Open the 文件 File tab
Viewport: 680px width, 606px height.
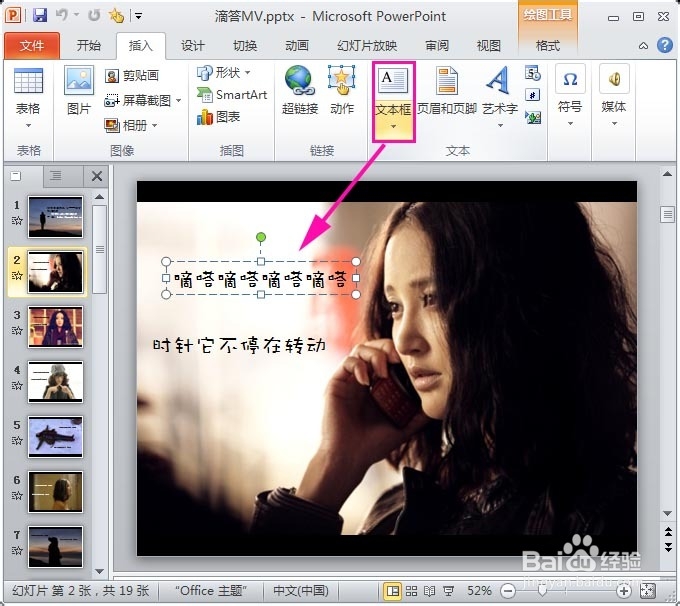[32, 46]
